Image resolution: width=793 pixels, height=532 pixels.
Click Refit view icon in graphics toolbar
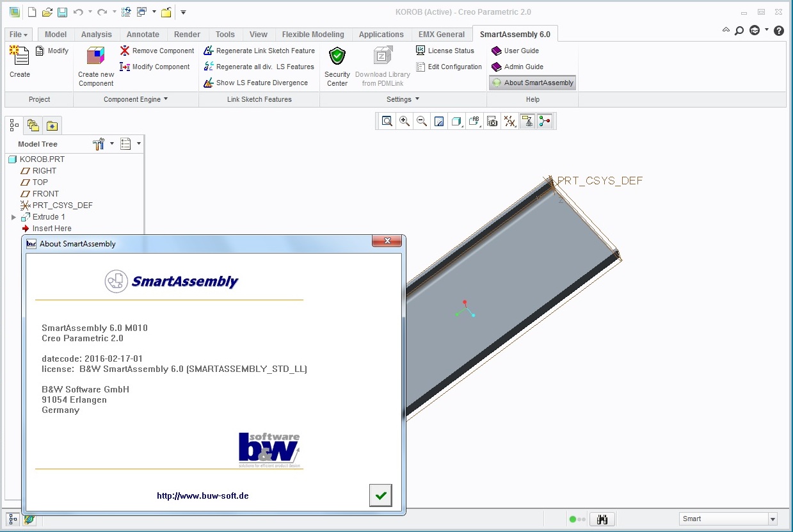[x=387, y=121]
